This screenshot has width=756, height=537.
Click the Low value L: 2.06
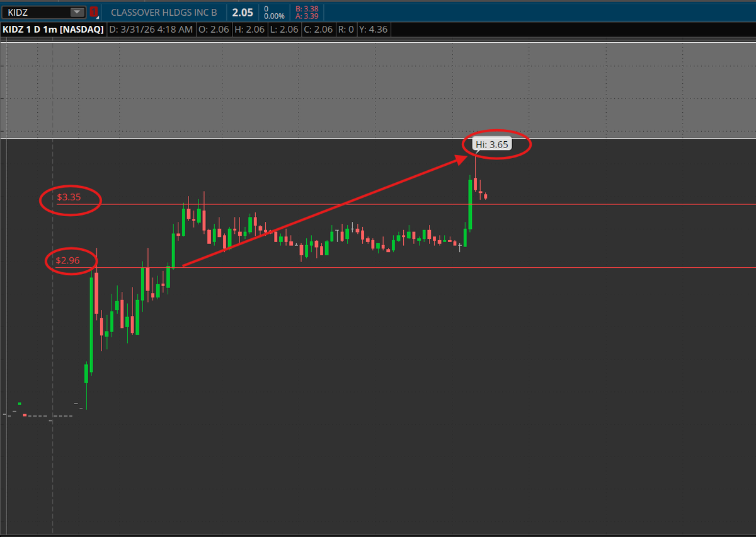[x=284, y=29]
